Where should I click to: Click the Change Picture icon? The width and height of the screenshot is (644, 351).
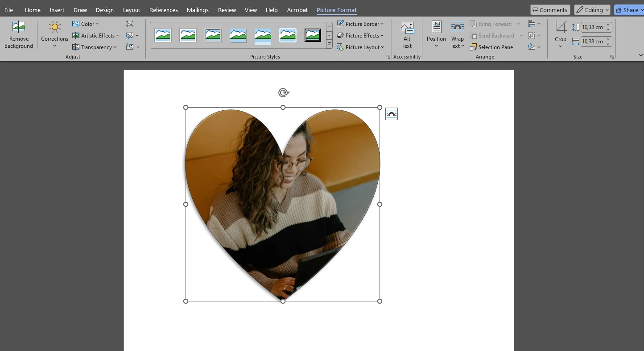[x=130, y=35]
